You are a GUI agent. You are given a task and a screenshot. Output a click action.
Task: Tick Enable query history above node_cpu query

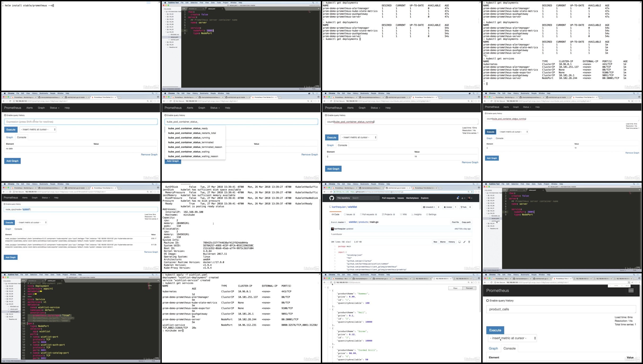tap(5, 204)
